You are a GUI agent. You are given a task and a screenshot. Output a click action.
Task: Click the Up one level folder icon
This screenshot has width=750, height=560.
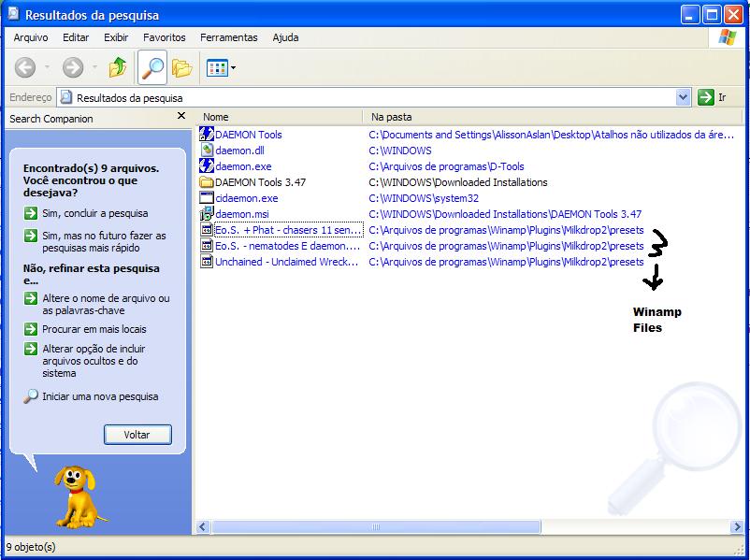coord(117,67)
